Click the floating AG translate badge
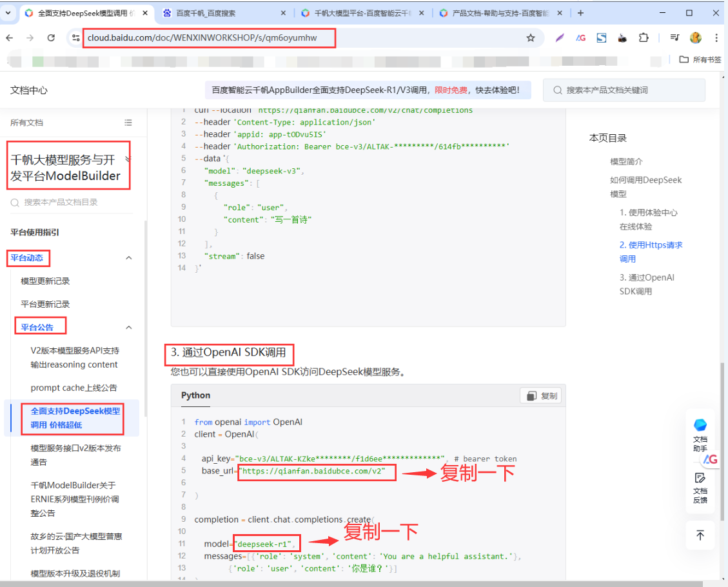The height and width of the screenshot is (587, 728). click(710, 459)
